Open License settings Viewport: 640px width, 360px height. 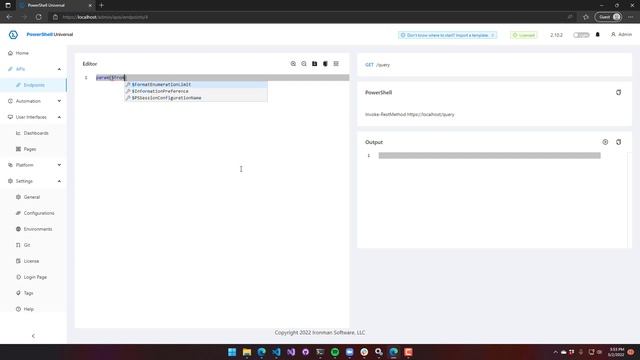(x=31, y=261)
